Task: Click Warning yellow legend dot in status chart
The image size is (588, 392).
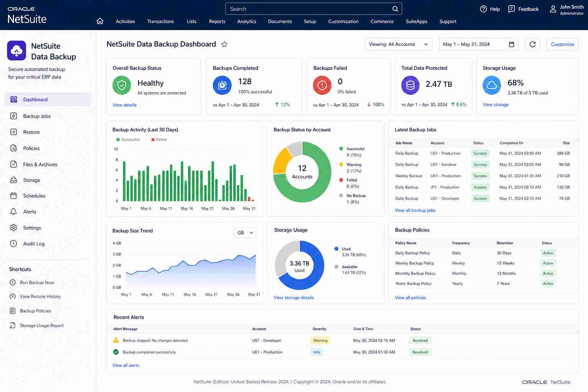Action: point(341,164)
